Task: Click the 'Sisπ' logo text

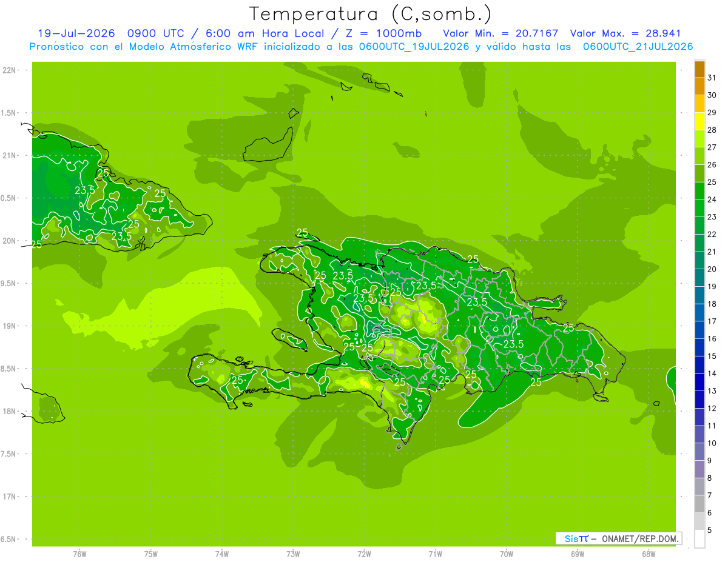Action: pos(576,538)
